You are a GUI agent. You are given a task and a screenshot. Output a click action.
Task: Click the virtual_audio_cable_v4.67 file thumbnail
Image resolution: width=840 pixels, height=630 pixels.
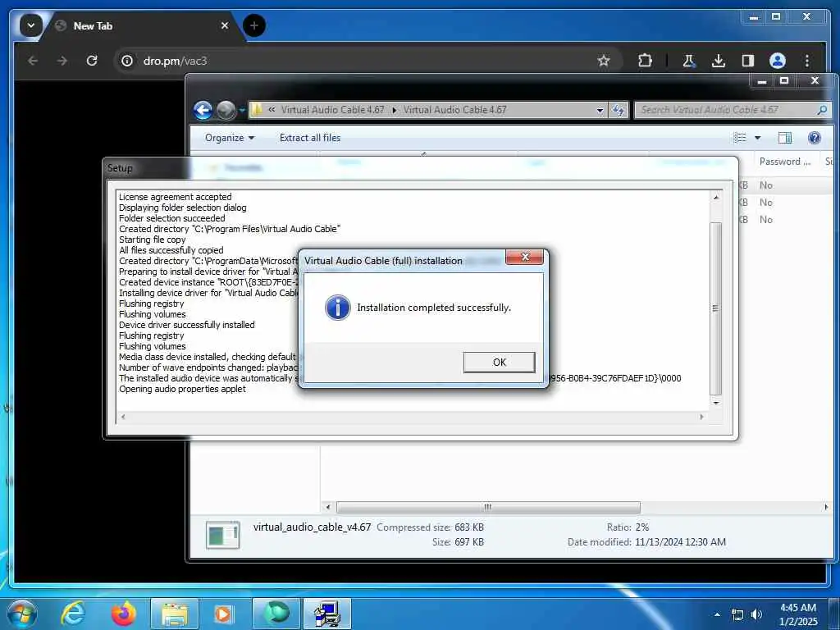(222, 535)
